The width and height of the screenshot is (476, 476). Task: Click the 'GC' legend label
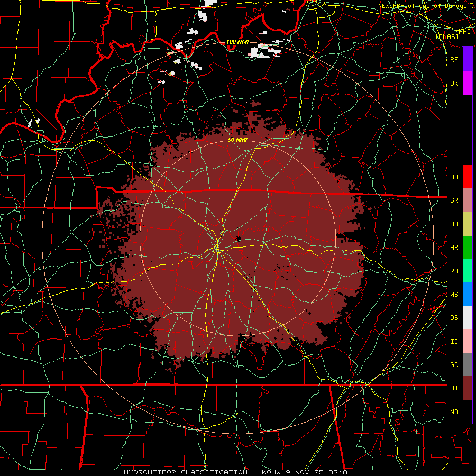click(454, 364)
